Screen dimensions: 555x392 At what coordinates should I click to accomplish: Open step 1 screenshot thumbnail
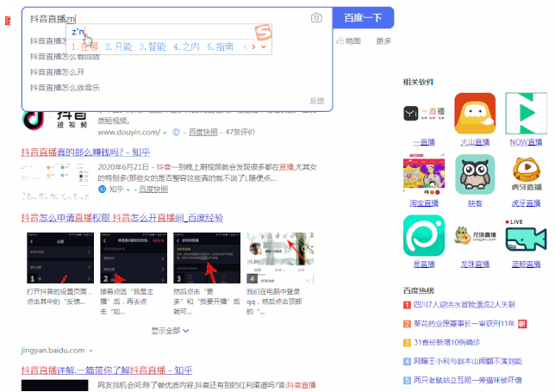coord(60,258)
